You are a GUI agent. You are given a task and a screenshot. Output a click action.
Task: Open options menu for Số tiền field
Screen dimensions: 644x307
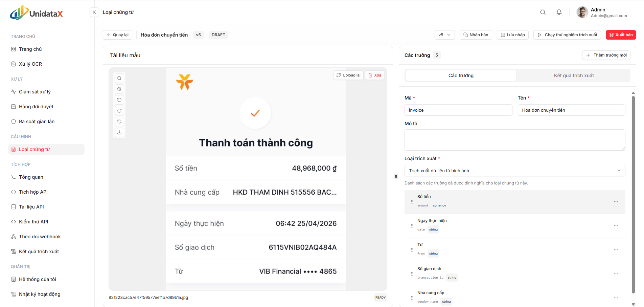pyautogui.click(x=616, y=202)
